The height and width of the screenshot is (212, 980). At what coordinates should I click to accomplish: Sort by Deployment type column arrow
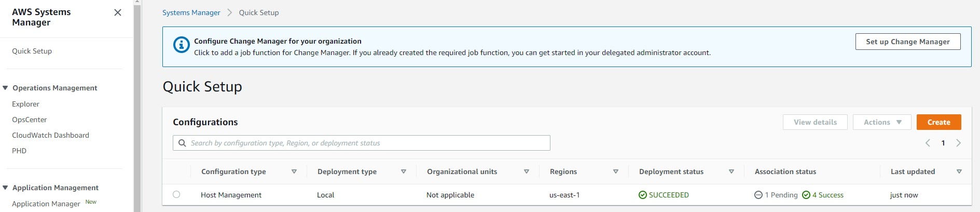click(404, 171)
